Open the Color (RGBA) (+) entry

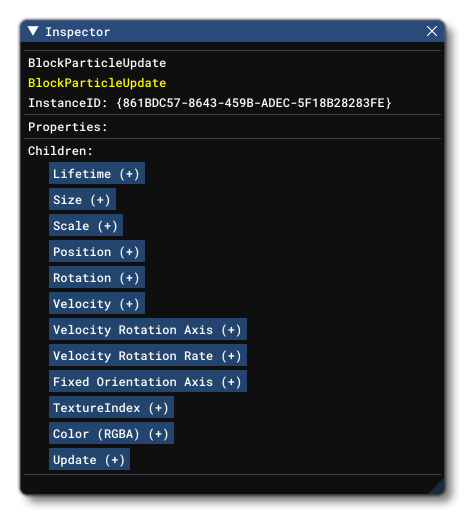point(111,433)
